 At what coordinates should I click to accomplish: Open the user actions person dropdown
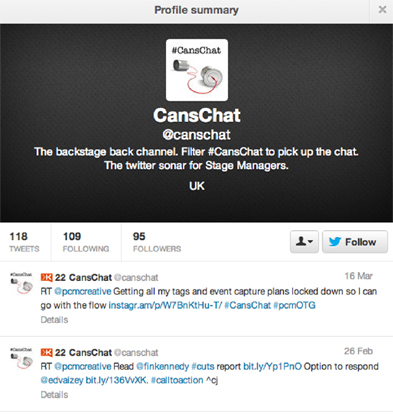(x=304, y=242)
